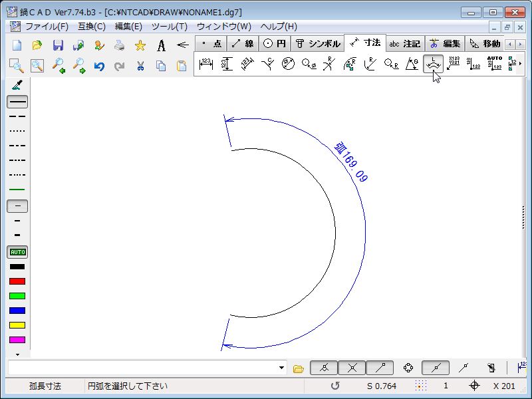Switch to the 円 tab
This screenshot has height=399, width=532.
pyautogui.click(x=275, y=43)
